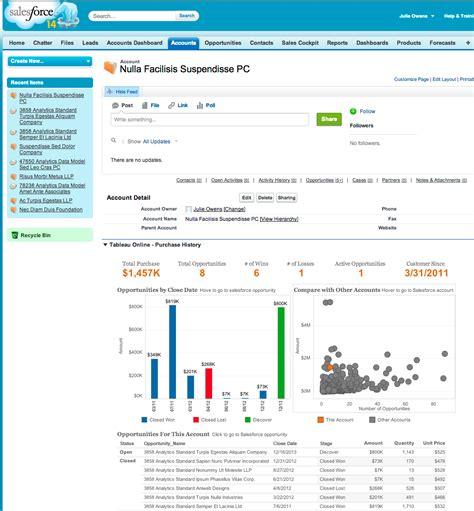The height and width of the screenshot is (511, 474).
Task: Click the Delete account button
Action: click(x=265, y=198)
